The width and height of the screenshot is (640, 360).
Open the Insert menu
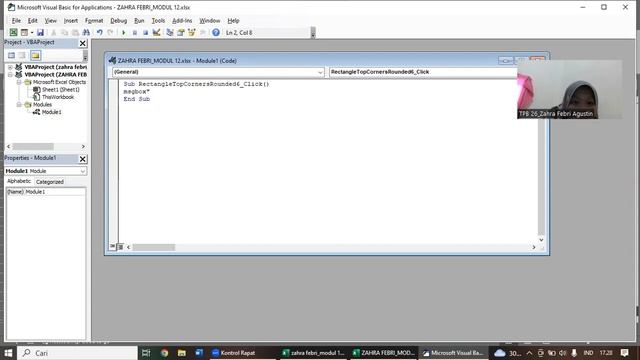(71, 20)
